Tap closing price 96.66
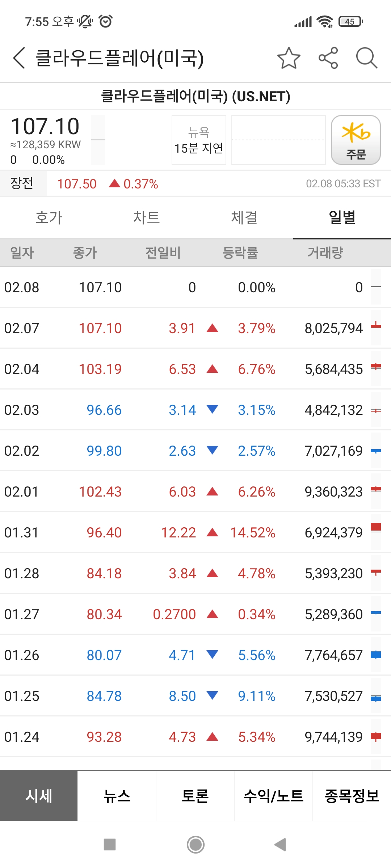 (x=104, y=410)
